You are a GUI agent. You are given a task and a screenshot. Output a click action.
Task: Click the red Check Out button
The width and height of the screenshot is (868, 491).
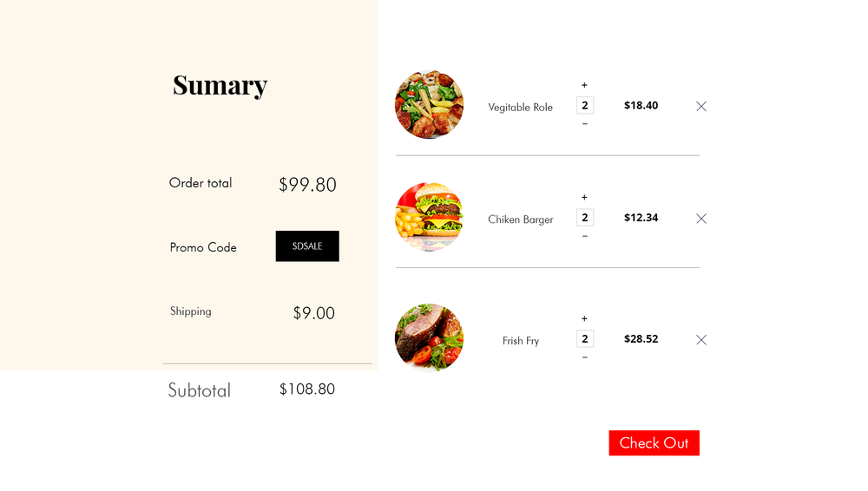654,442
